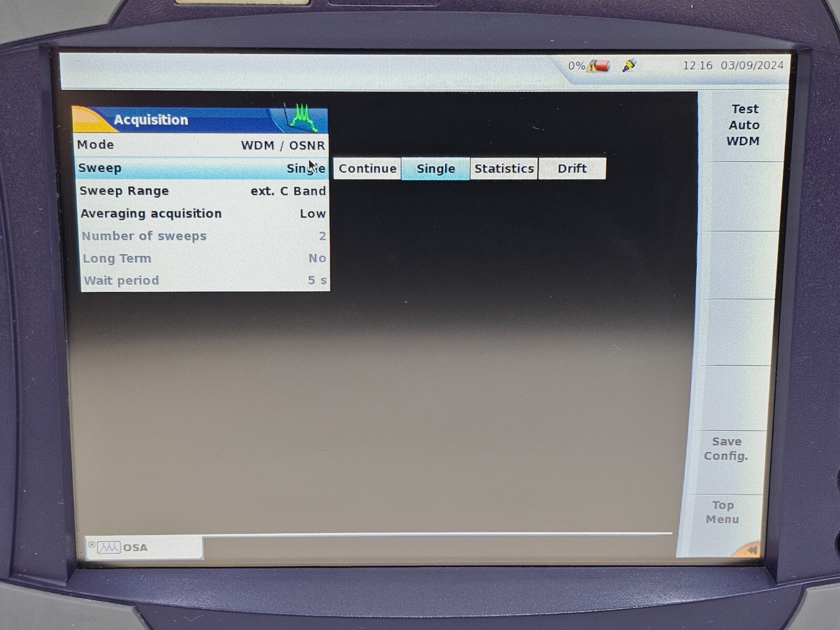Open the Mode setting row

(x=202, y=145)
